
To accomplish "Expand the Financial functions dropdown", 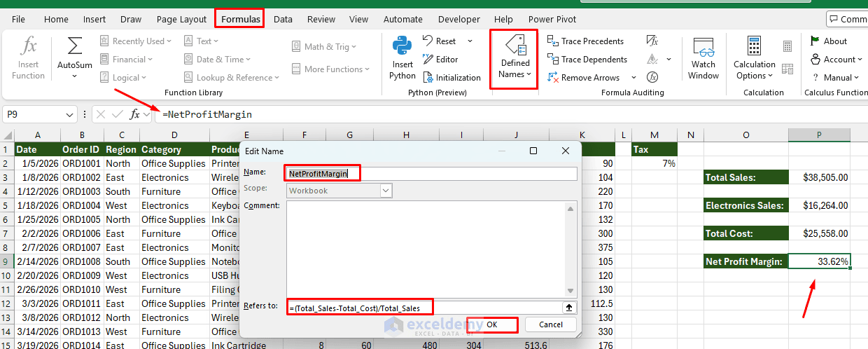I will tap(126, 60).
